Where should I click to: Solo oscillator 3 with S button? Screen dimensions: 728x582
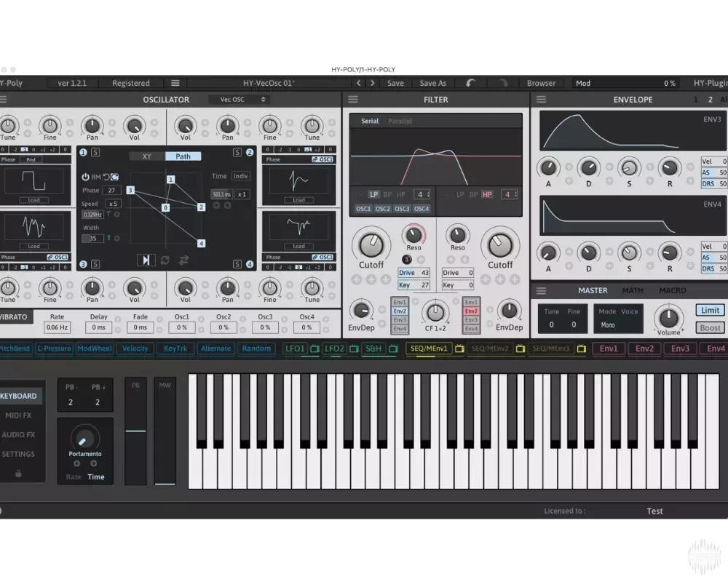[x=95, y=264]
